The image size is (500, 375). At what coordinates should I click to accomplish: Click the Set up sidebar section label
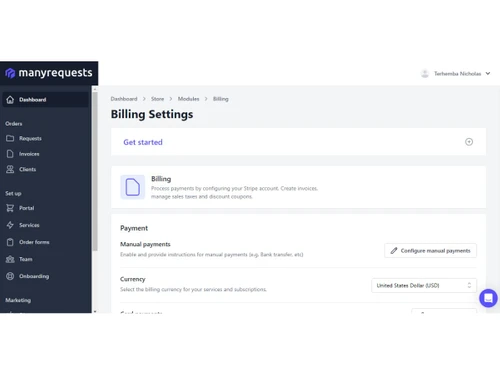[13, 193]
